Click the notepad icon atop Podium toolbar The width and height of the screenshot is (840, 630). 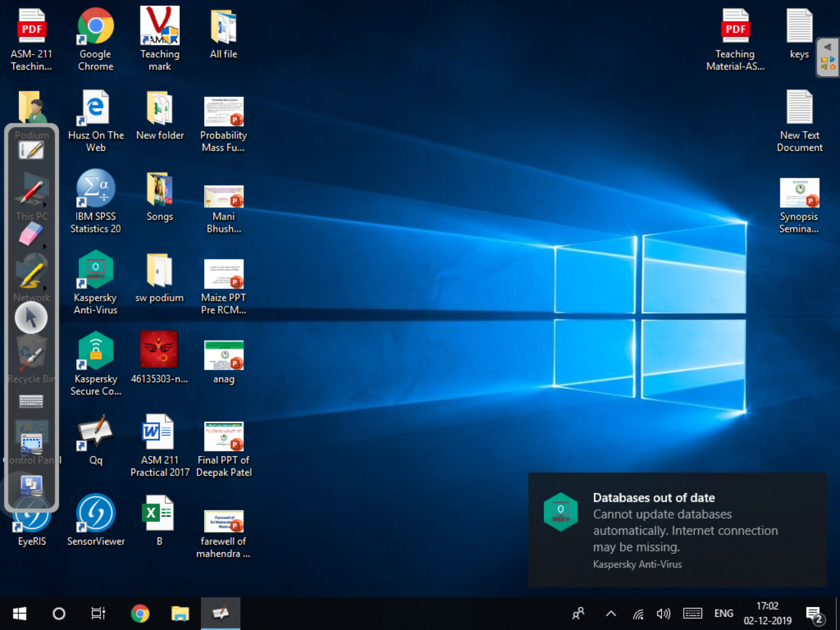(x=31, y=150)
